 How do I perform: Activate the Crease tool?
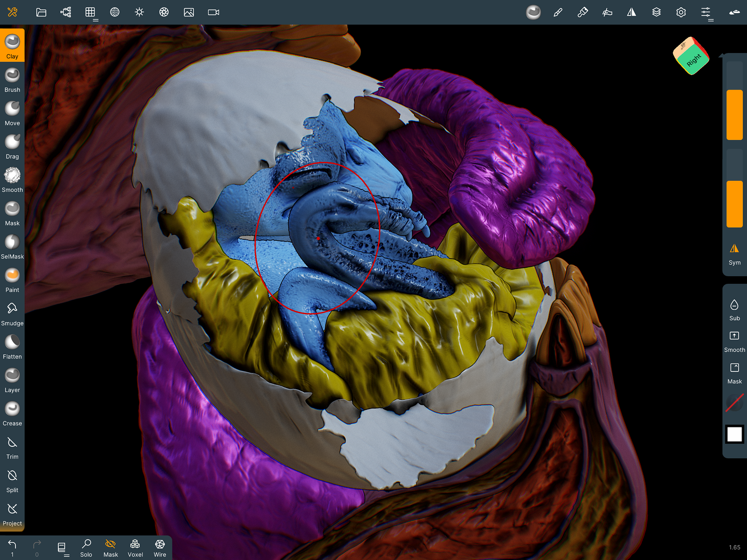click(12, 413)
